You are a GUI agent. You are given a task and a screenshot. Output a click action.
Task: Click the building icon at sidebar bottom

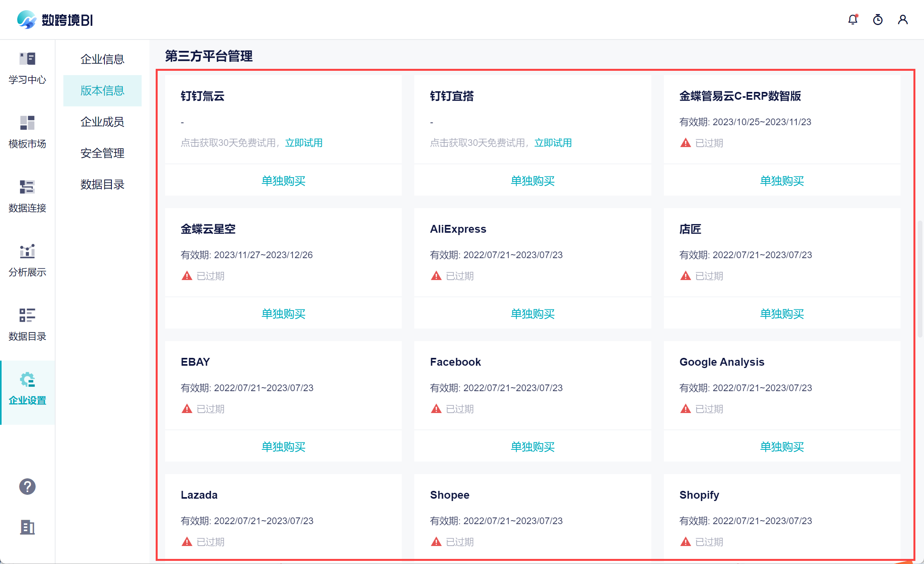(x=27, y=527)
